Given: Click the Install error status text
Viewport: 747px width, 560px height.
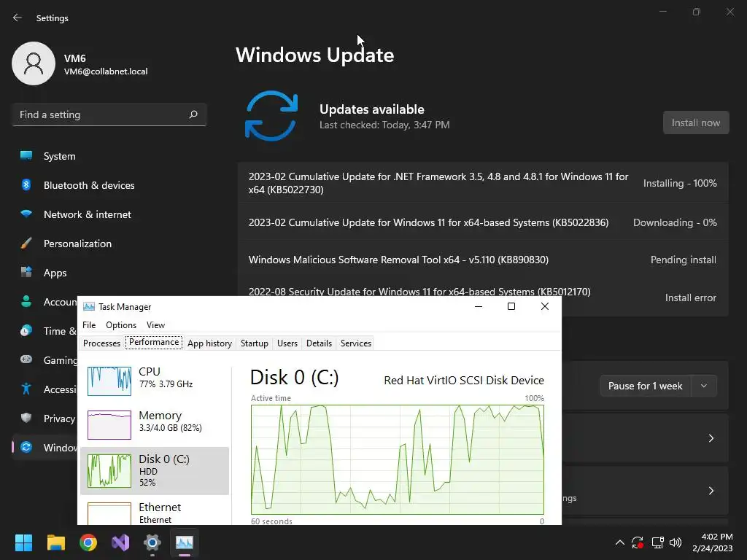Looking at the screenshot, I should tap(690, 297).
